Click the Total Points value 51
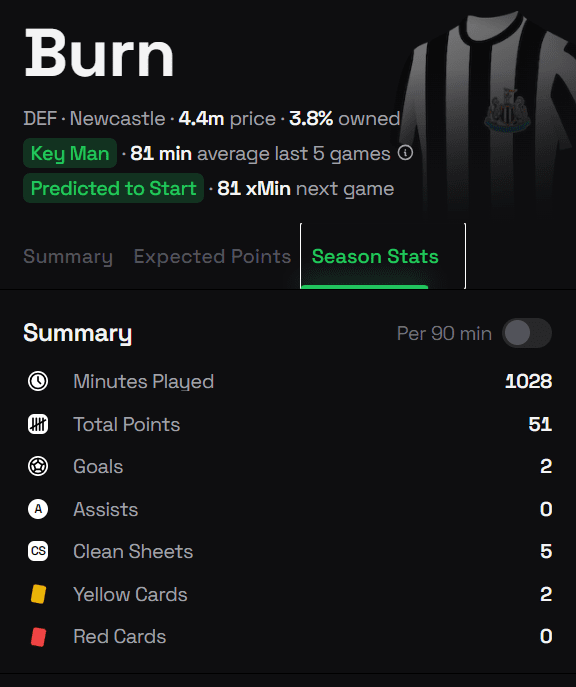Screen dimensions: 576x687 click(x=540, y=424)
